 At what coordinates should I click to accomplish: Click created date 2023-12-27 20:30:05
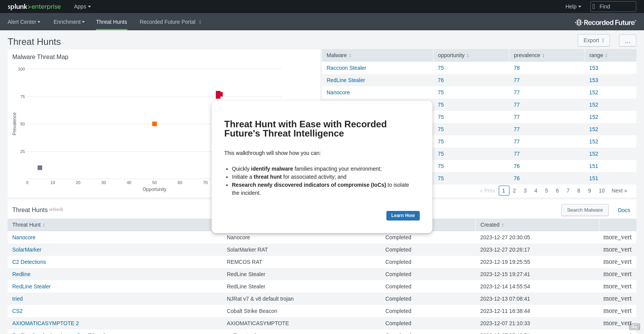coord(505,237)
